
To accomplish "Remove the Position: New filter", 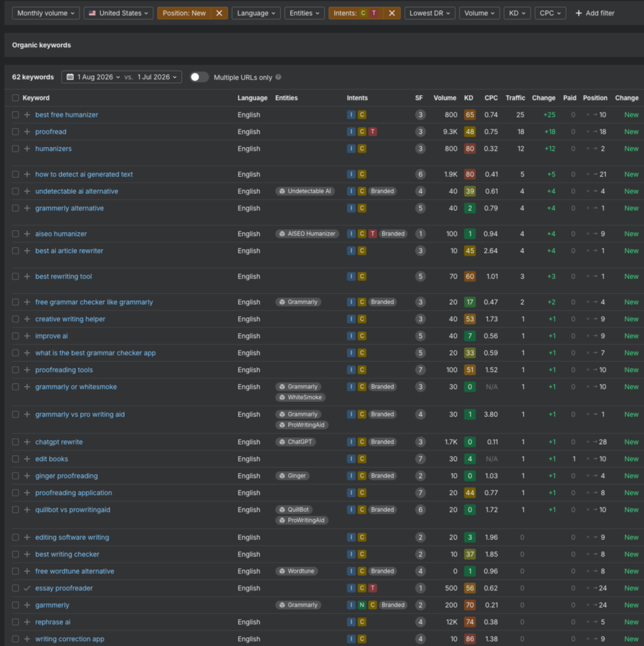I will pyautogui.click(x=220, y=13).
